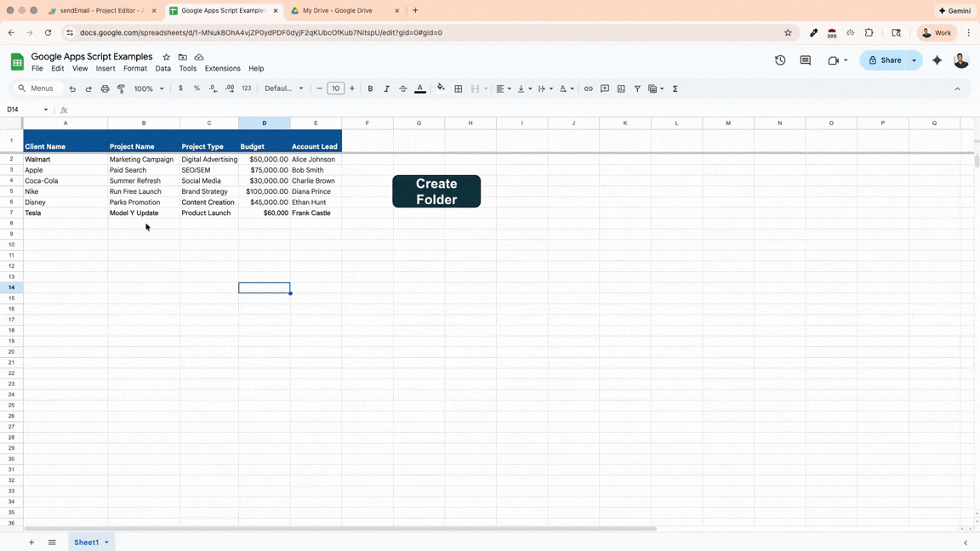
Task: Toggle italic formatting
Action: point(386,88)
